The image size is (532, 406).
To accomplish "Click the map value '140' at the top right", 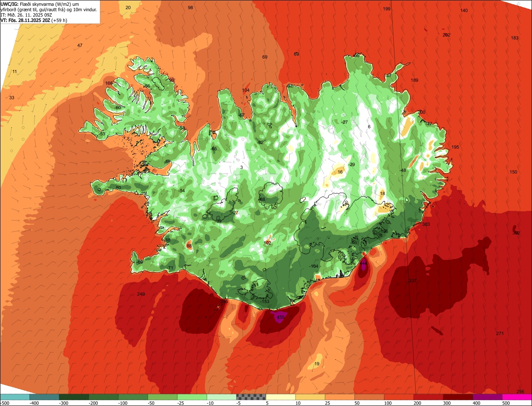I will click(464, 10).
